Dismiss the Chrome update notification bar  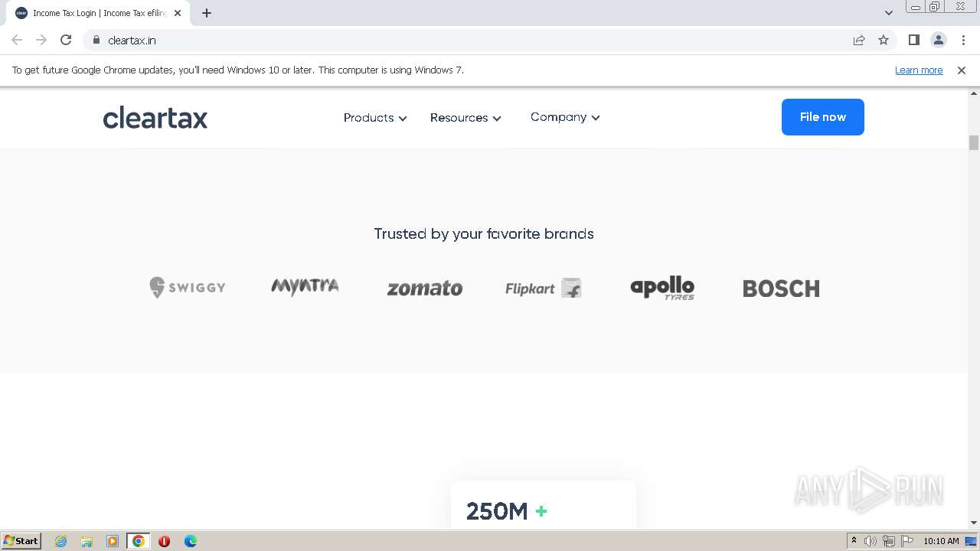pyautogui.click(x=962, y=70)
